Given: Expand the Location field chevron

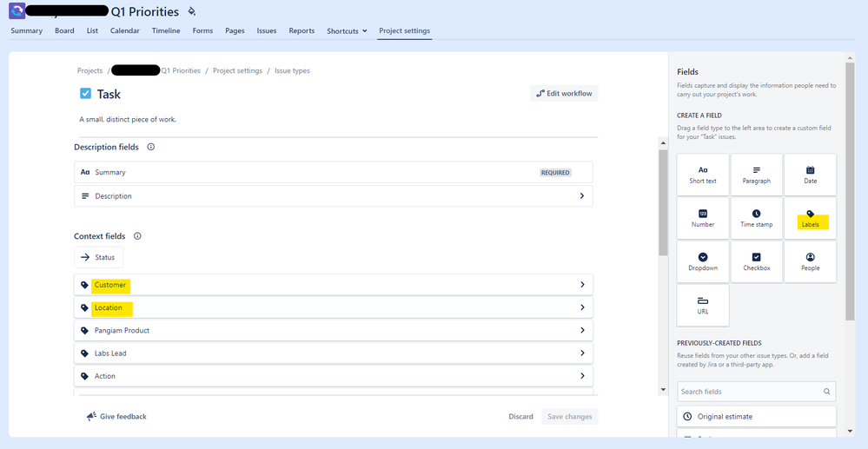Looking at the screenshot, I should point(582,307).
